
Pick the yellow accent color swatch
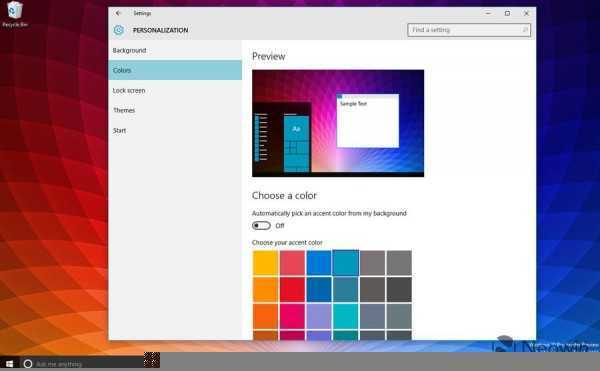pos(265,263)
